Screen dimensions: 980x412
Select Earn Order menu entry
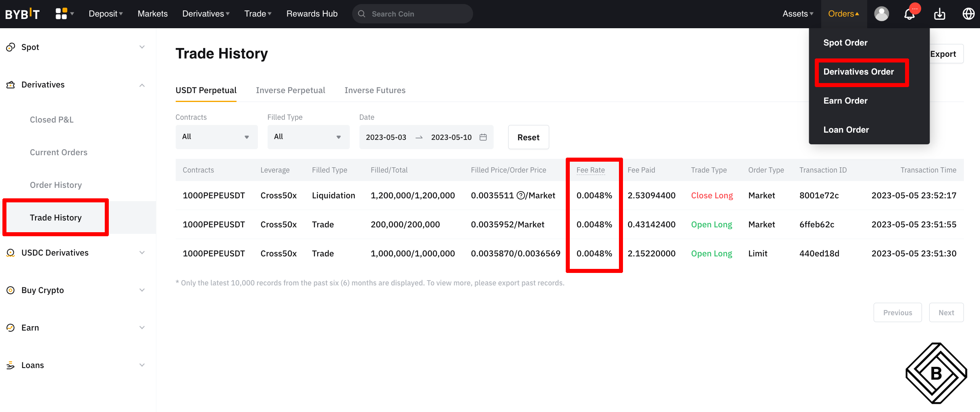pos(845,101)
